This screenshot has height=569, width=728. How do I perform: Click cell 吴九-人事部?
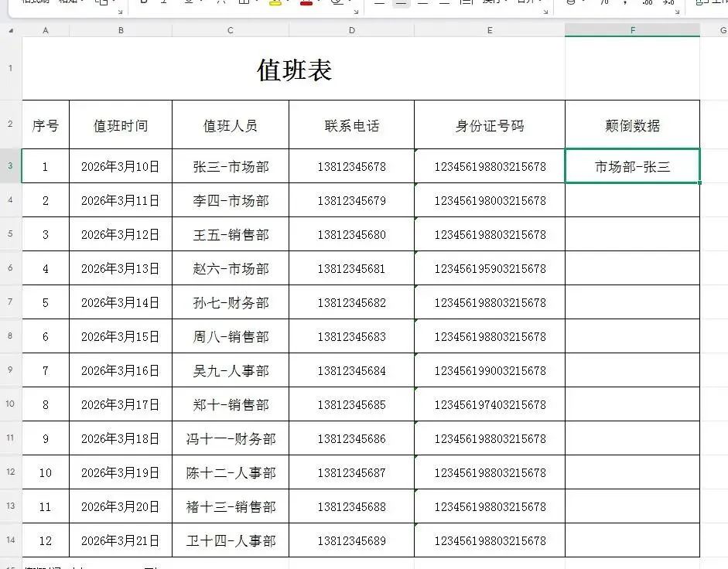click(x=231, y=370)
